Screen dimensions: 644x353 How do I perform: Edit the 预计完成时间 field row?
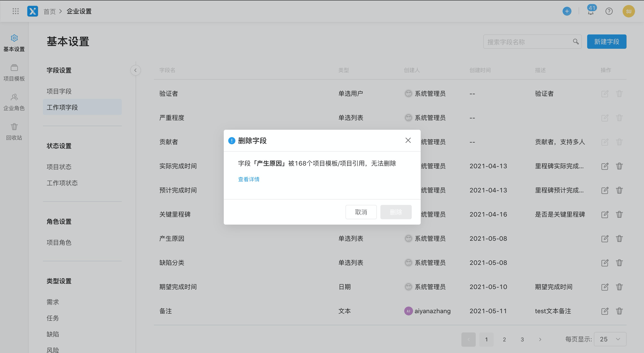coord(604,190)
